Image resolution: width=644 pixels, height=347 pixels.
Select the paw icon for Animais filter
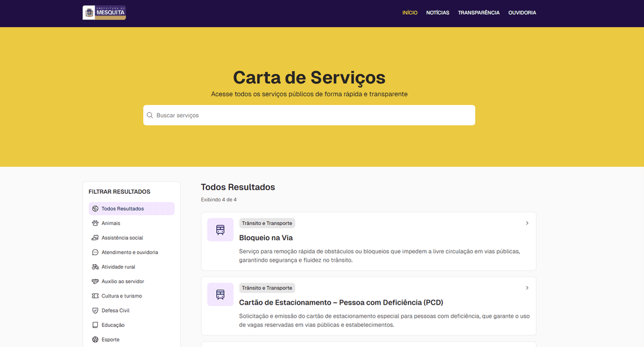point(95,223)
